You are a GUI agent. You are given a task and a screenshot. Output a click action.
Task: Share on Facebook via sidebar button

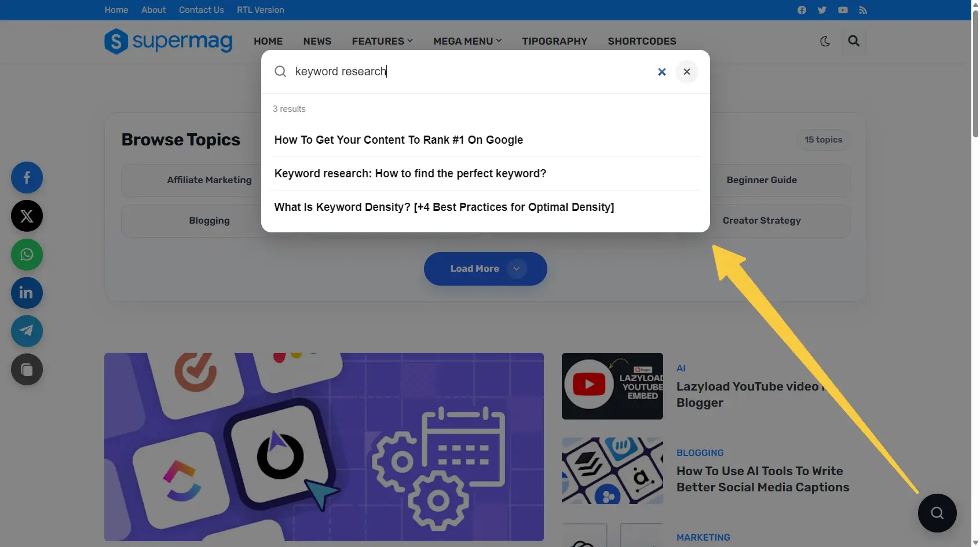point(27,177)
